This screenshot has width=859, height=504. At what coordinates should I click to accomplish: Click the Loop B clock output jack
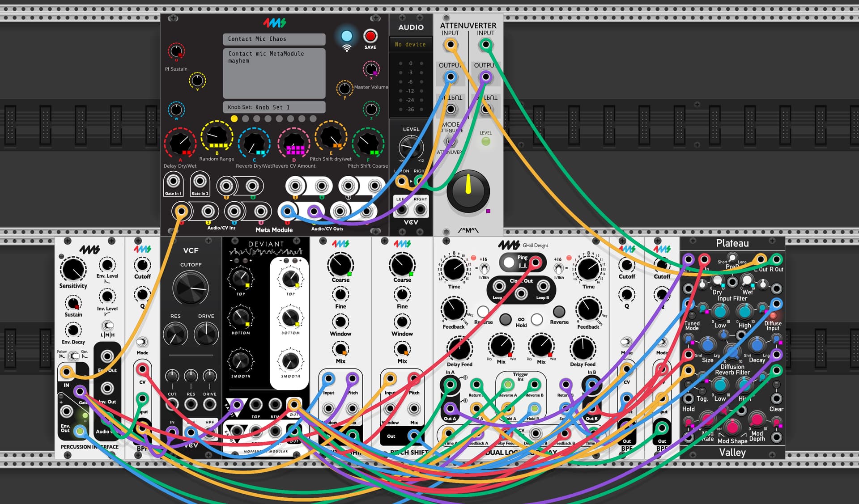(543, 286)
